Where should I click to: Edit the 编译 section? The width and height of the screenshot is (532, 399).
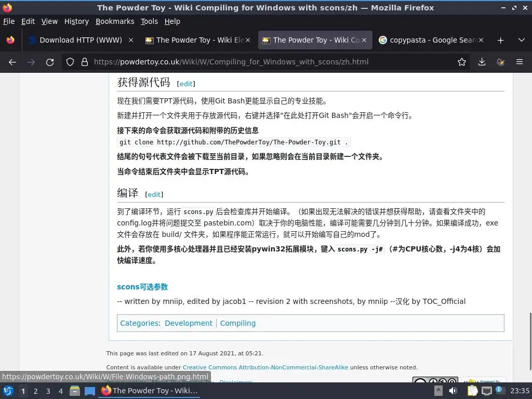click(x=154, y=194)
